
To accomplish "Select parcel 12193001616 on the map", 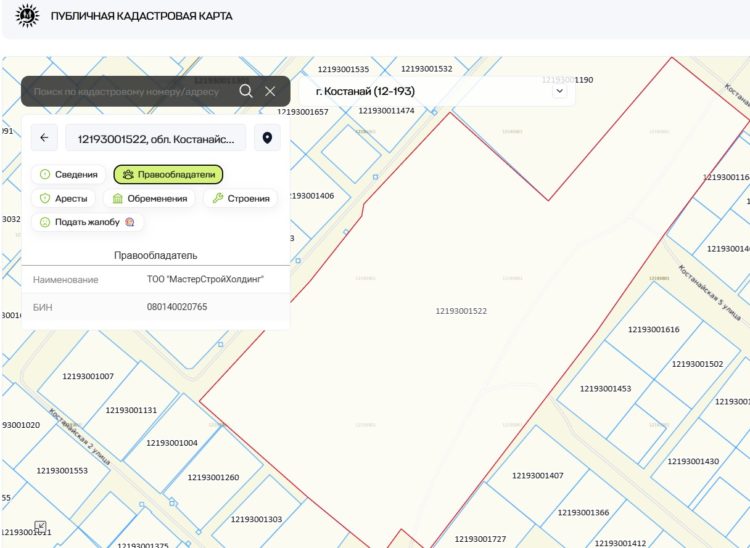I will [653, 329].
